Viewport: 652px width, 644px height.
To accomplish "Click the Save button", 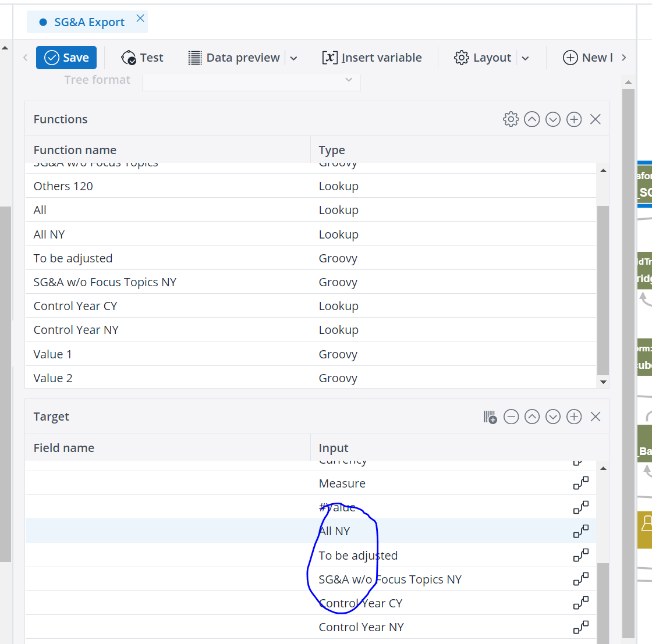I will coord(66,58).
